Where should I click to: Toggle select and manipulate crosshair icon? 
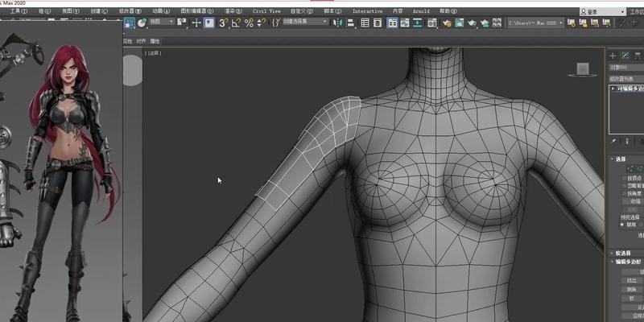(x=196, y=23)
